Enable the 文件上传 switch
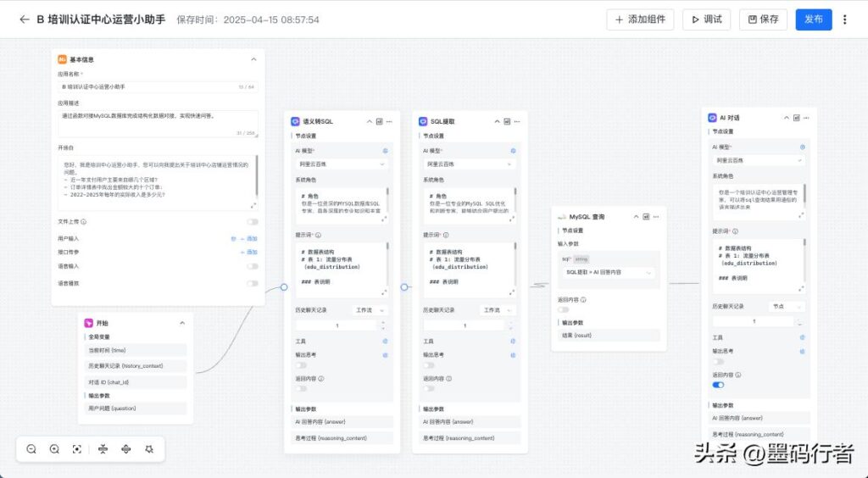The image size is (868, 478). [x=252, y=222]
